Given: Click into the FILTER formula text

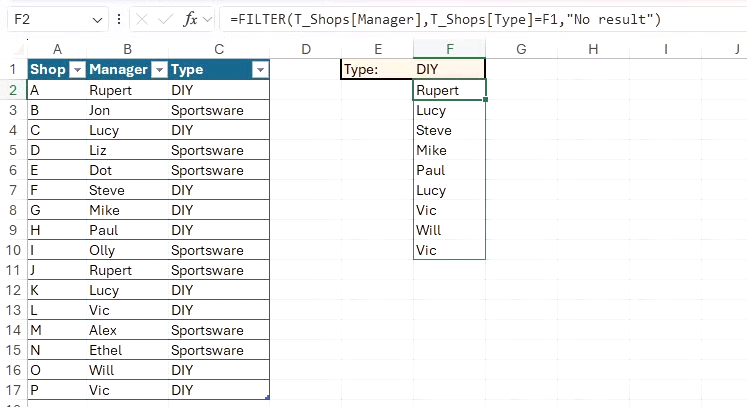Looking at the screenshot, I should click(x=445, y=20).
